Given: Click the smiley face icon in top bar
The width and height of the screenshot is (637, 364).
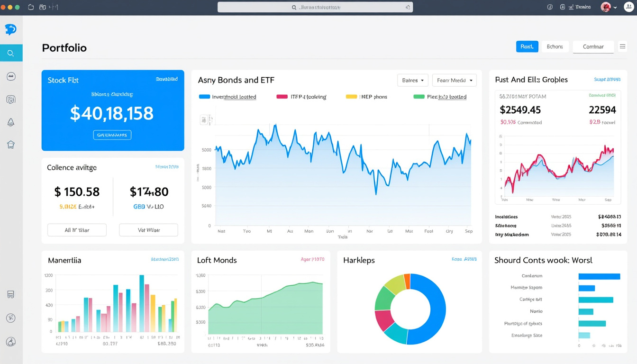Looking at the screenshot, I should pyautogui.click(x=629, y=7).
